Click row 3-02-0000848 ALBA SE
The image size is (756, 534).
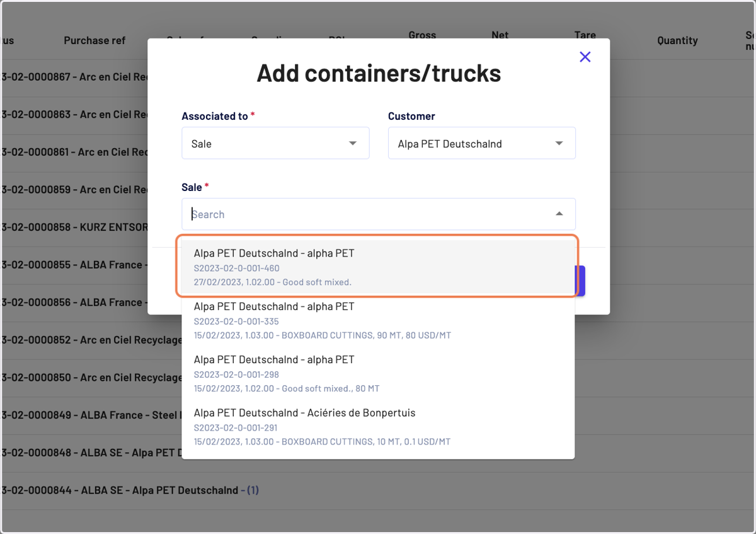pyautogui.click(x=92, y=453)
